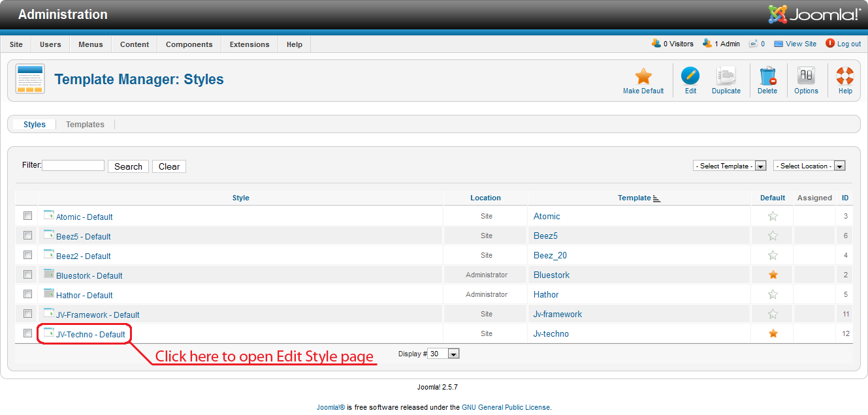This screenshot has height=415, width=868.
Task: Toggle default star for Atomic - Default
Action: [773, 216]
